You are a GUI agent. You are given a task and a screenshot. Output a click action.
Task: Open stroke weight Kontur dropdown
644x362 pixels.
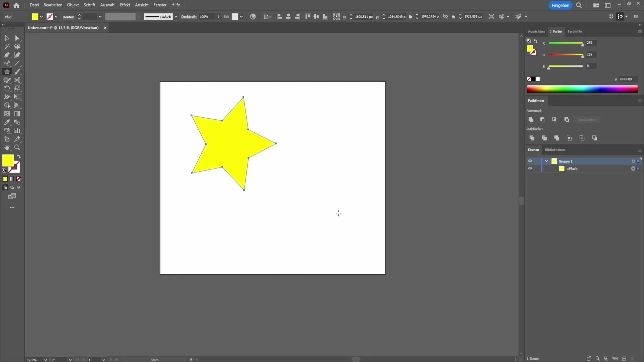pyautogui.click(x=100, y=17)
